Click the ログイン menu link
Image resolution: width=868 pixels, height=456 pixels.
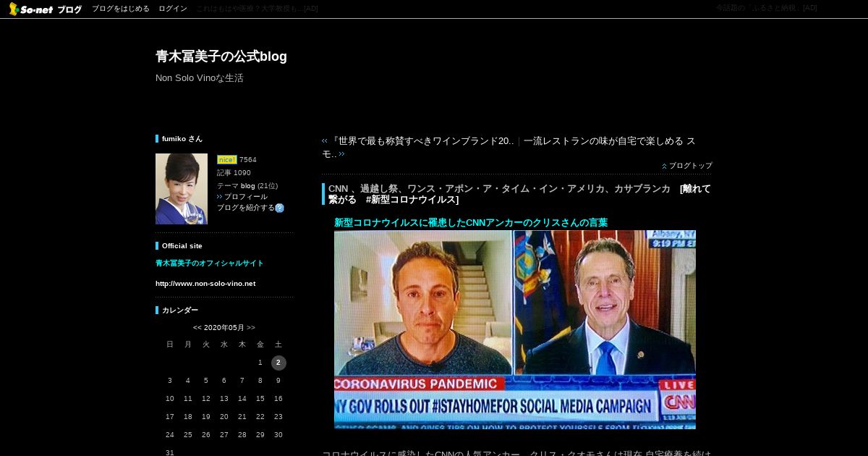tap(173, 9)
